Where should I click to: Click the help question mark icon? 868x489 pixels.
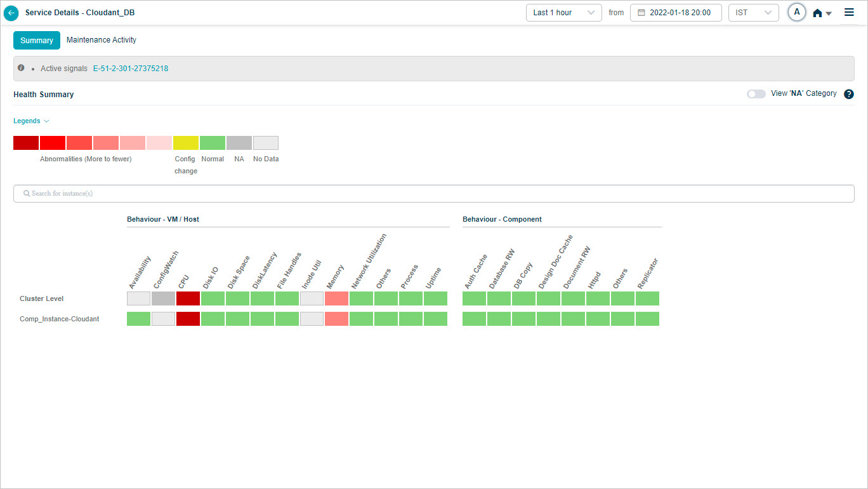849,94
